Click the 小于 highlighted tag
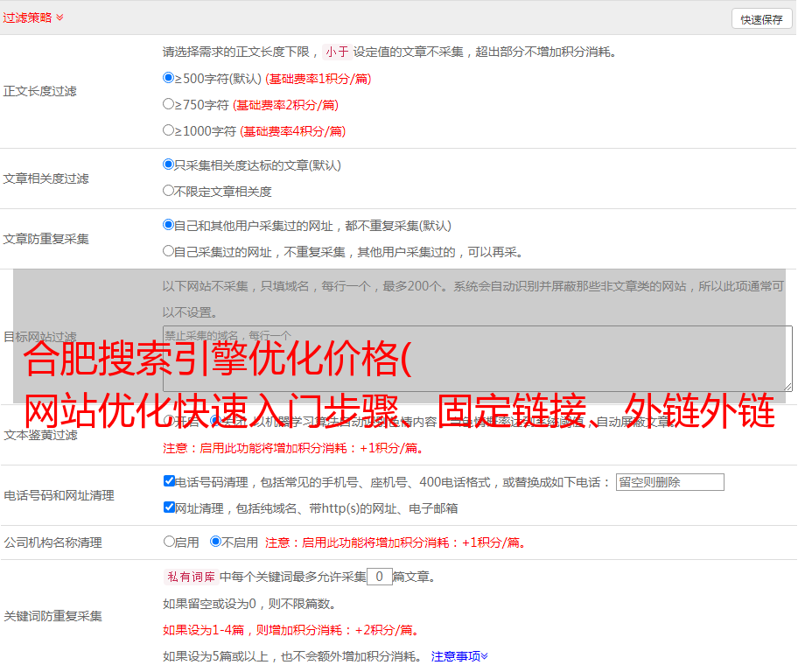Image resolution: width=798 pixels, height=672 pixels. (337, 52)
